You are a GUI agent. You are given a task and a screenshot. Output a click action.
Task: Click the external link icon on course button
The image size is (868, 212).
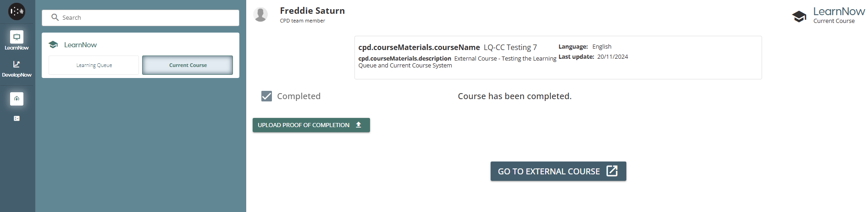pyautogui.click(x=612, y=171)
